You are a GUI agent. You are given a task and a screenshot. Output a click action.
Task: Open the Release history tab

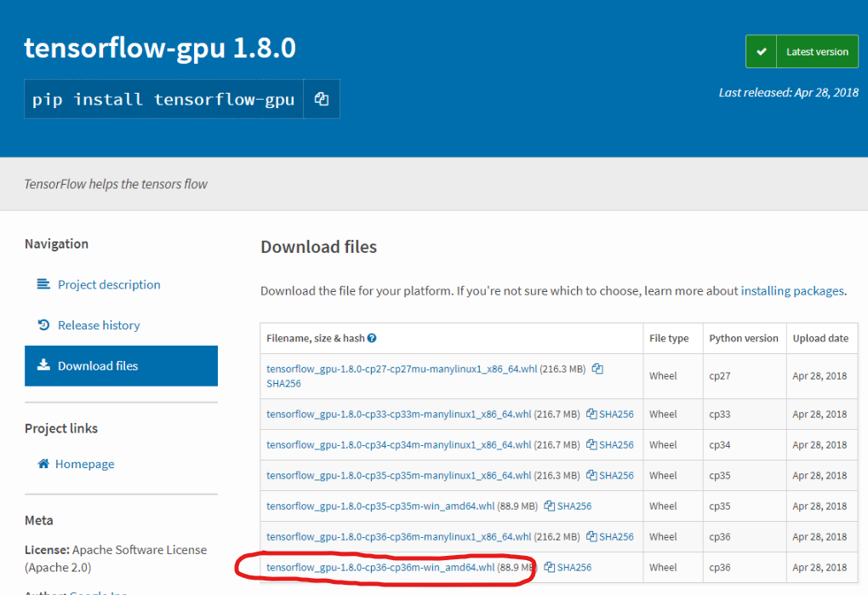pyautogui.click(x=121, y=325)
